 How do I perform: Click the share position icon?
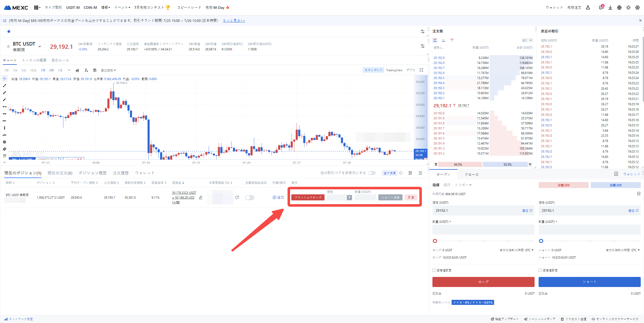tap(237, 197)
